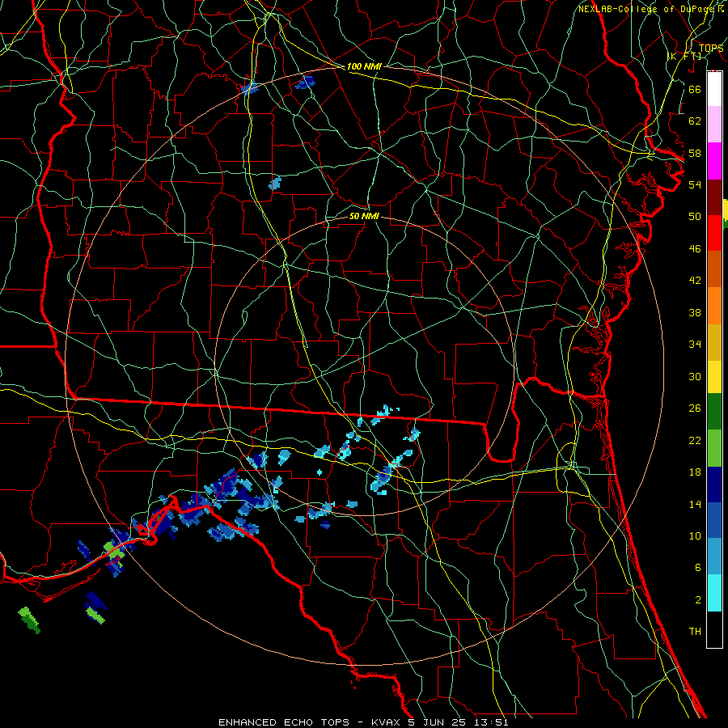Select the legend value 14
Viewport: 728px width, 728px height.
pos(695,504)
